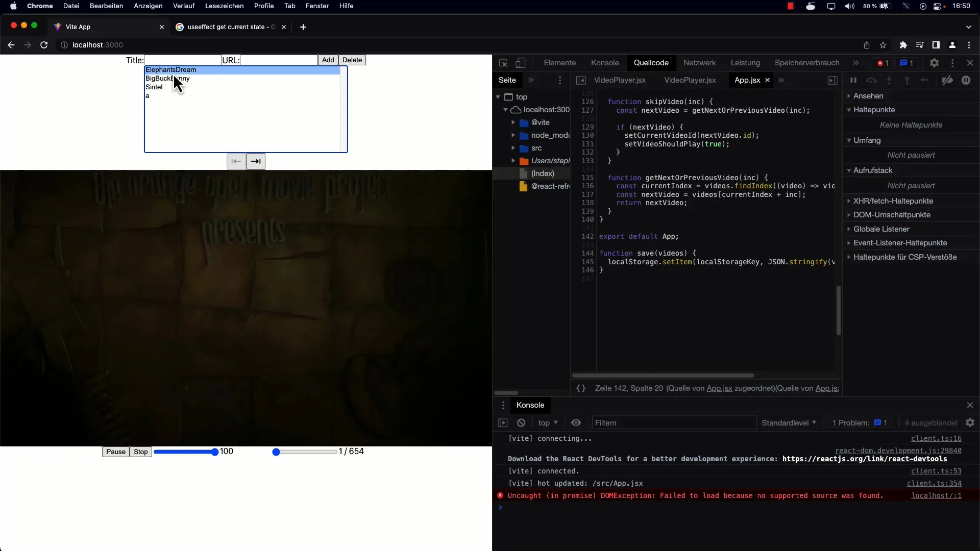Click the video progress slider
This screenshot has width=980, height=551.
pos(305,452)
